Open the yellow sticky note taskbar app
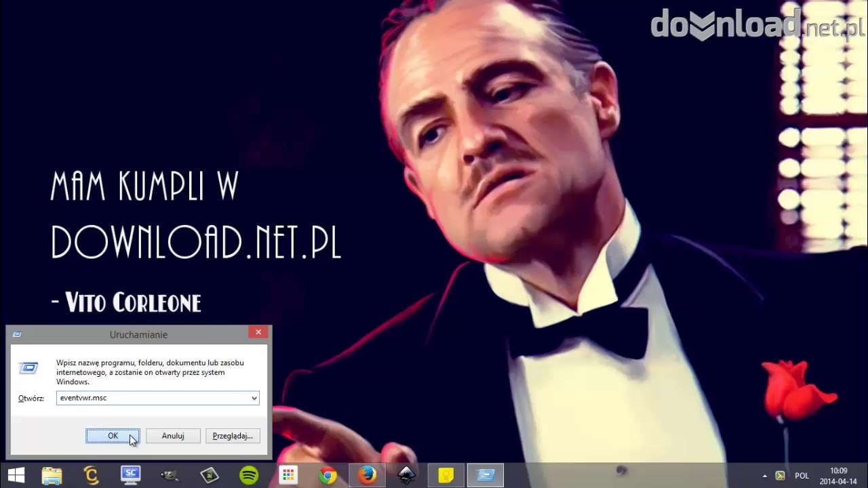 coord(446,475)
